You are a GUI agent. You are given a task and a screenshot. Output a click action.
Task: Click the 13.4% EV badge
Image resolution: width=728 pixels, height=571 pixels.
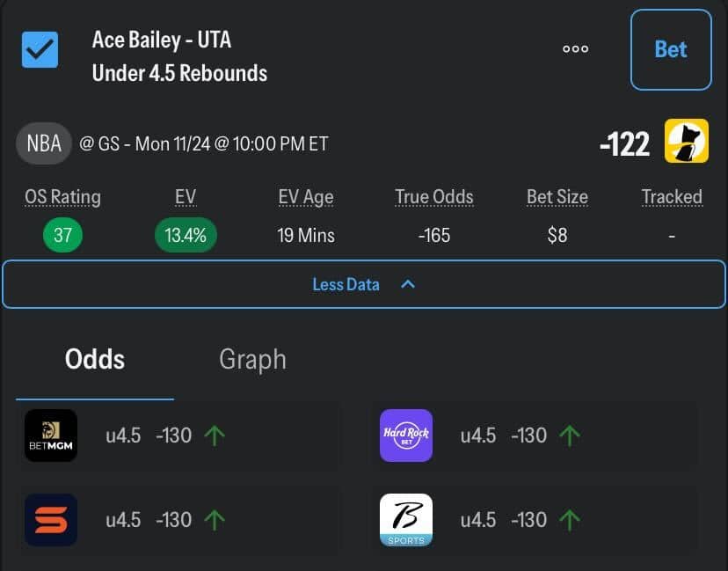186,236
